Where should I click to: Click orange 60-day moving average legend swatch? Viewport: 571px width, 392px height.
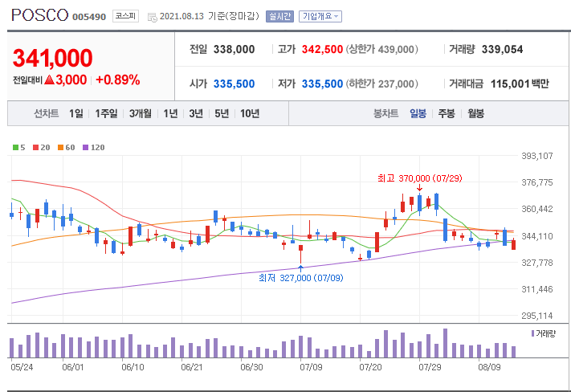(61, 148)
